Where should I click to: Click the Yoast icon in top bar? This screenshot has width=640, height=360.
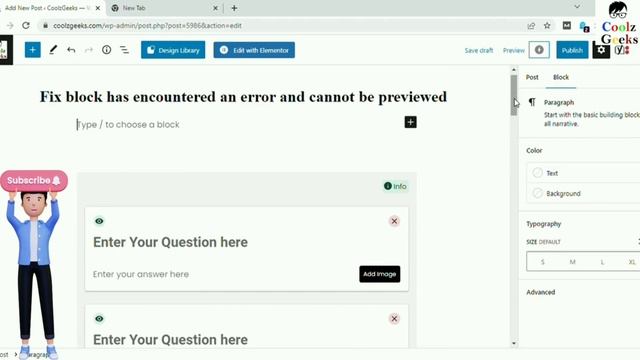[x=622, y=50]
